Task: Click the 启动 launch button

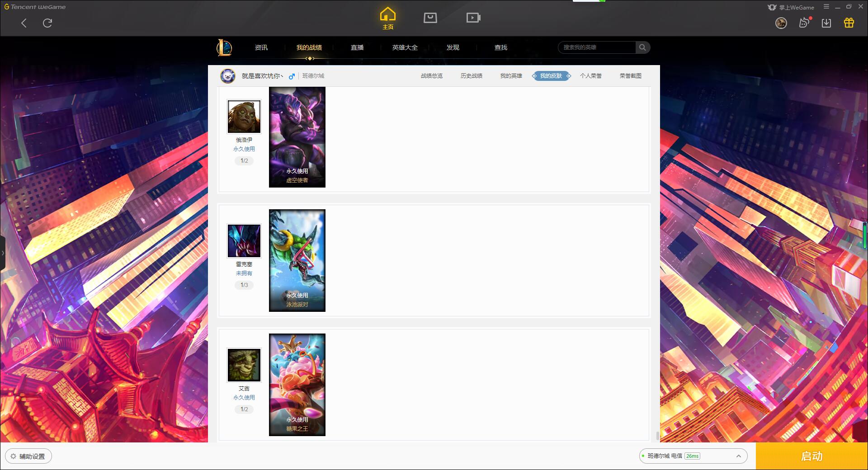Action: (x=811, y=456)
